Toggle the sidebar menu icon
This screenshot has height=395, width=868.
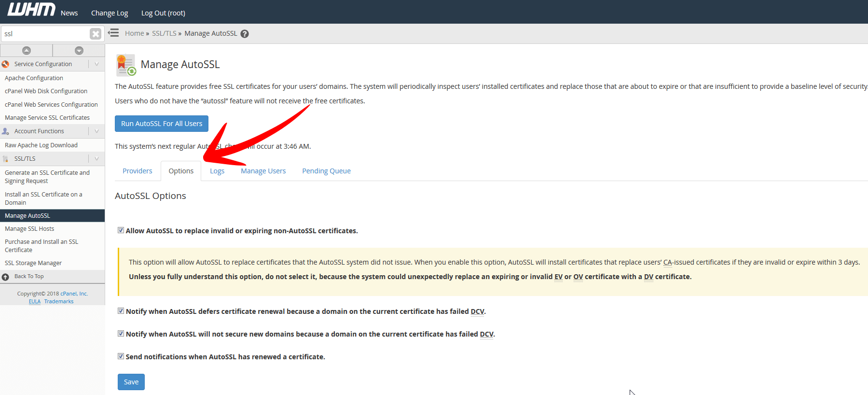113,33
